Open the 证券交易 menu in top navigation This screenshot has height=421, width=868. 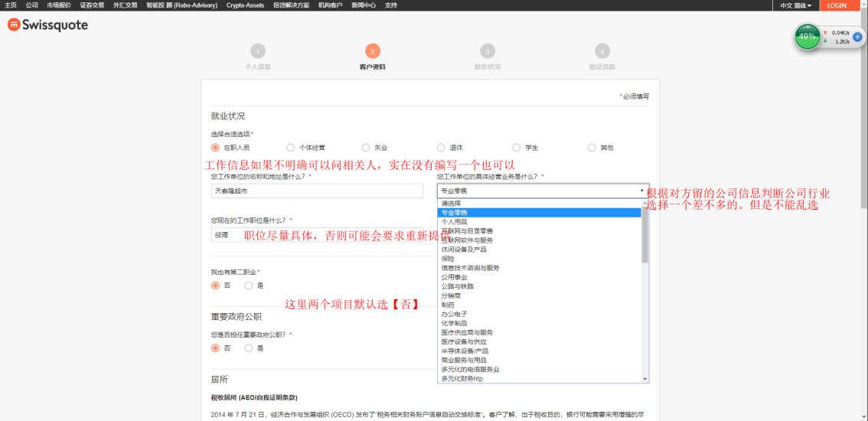coord(92,5)
